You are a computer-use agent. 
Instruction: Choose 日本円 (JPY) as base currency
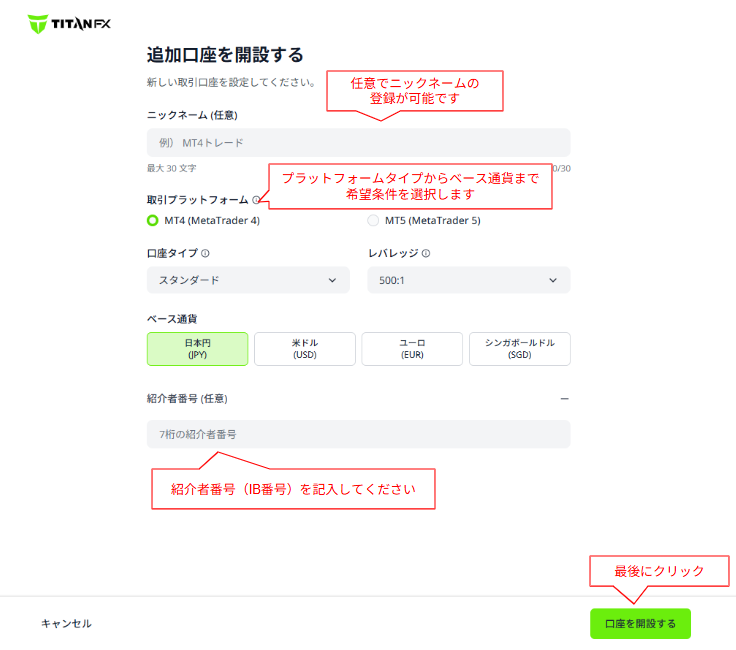(198, 349)
